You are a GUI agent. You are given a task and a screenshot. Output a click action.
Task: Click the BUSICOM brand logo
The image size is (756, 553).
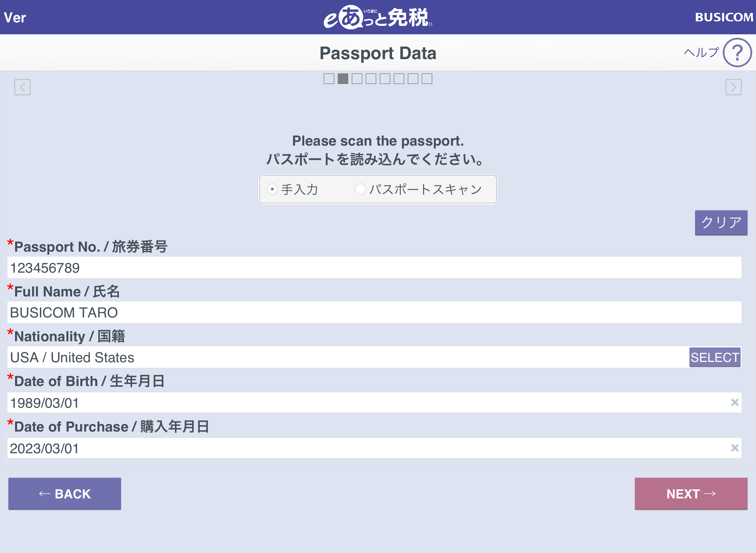click(x=724, y=17)
